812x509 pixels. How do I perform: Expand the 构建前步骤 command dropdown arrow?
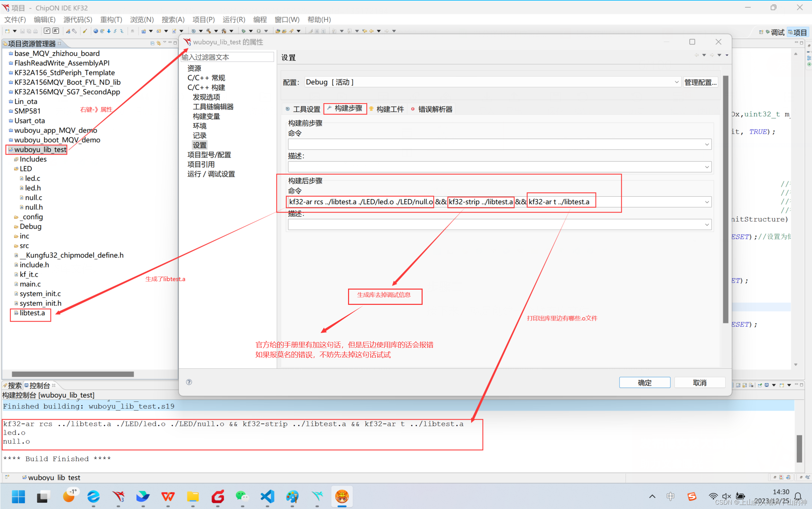(x=707, y=144)
